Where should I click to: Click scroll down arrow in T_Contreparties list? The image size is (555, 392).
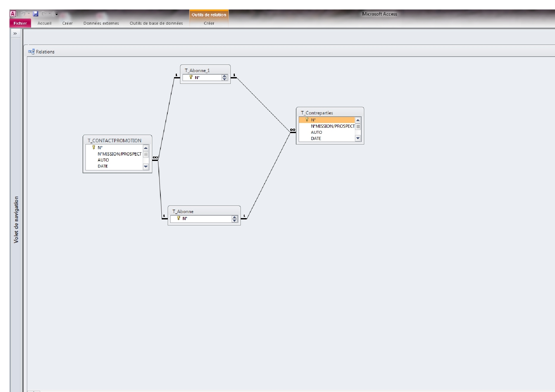click(x=358, y=138)
